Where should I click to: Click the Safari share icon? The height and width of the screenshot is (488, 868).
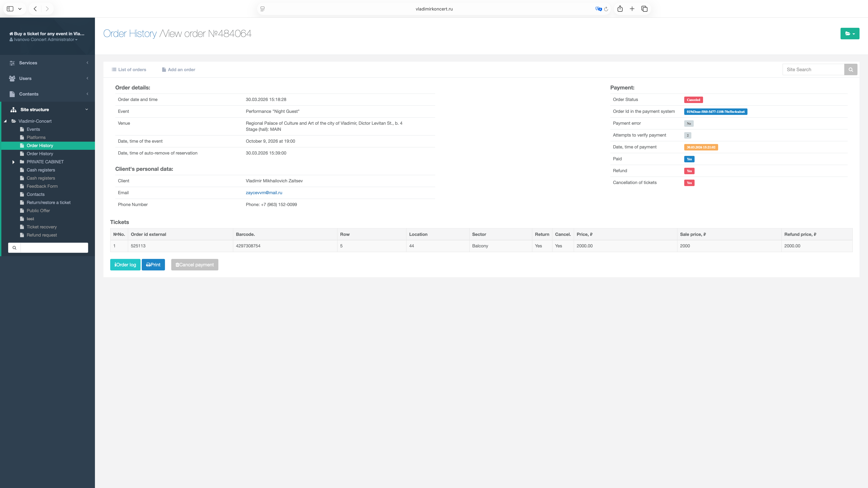tap(620, 9)
